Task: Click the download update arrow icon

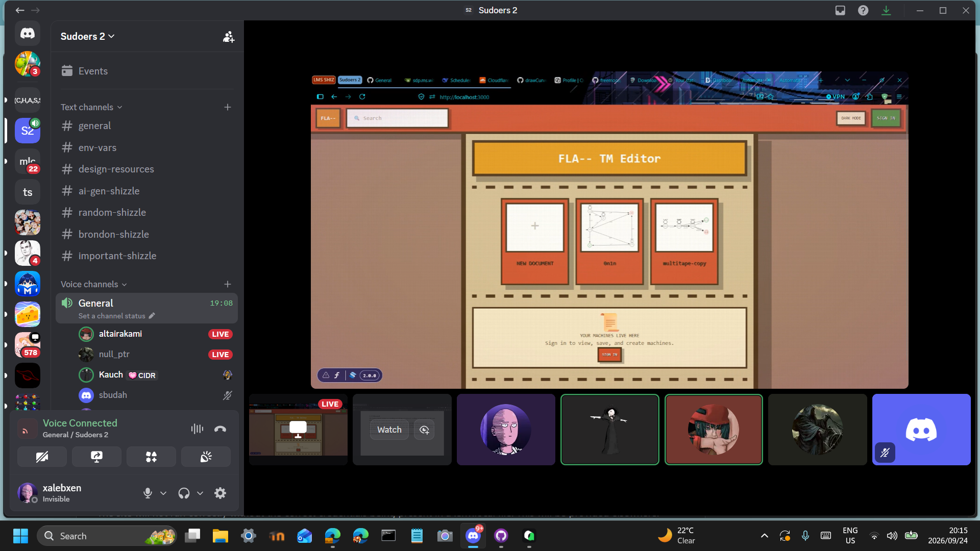Action: tap(886, 10)
